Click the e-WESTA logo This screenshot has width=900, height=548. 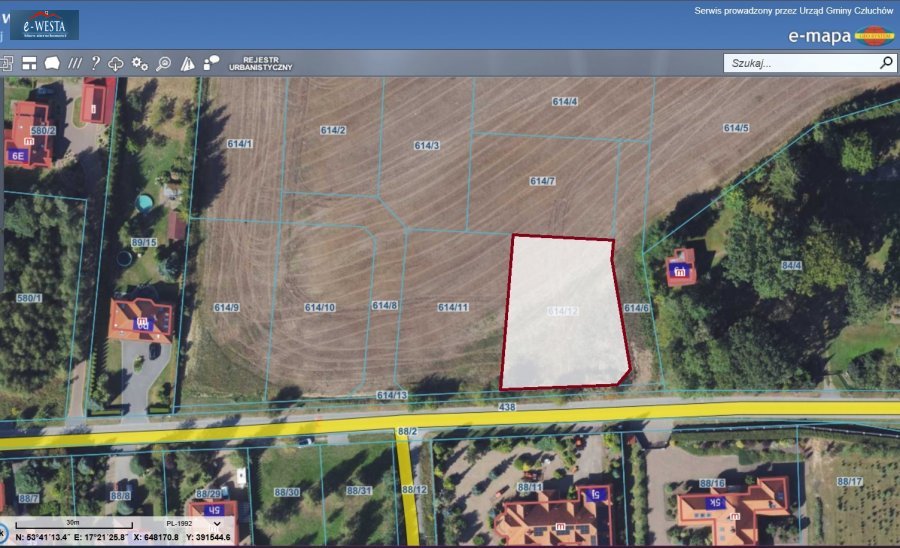coord(44,24)
